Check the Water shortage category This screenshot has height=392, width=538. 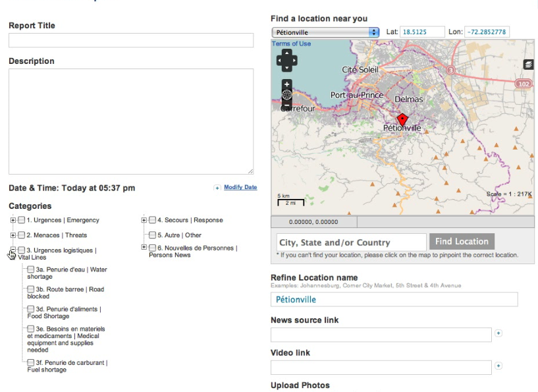31,269
